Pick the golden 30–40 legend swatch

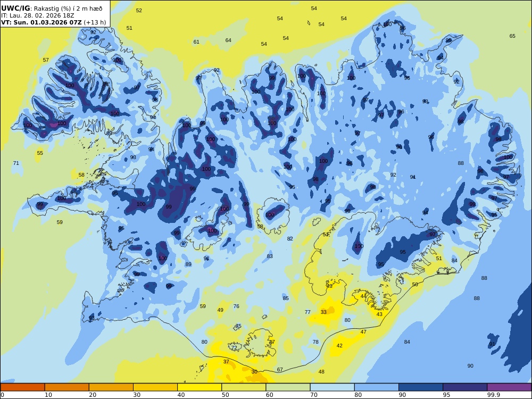155,387
